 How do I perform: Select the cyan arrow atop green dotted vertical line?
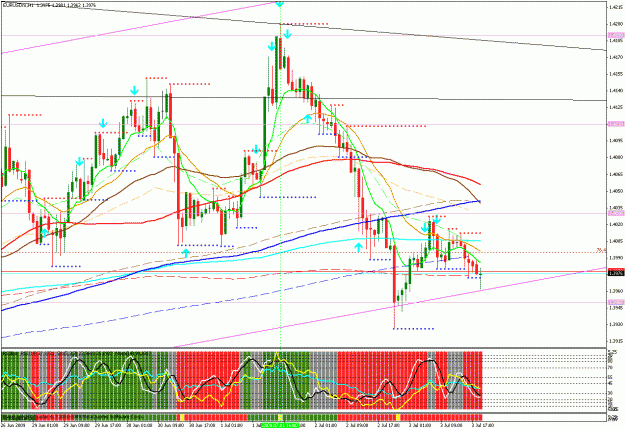[x=280, y=4]
